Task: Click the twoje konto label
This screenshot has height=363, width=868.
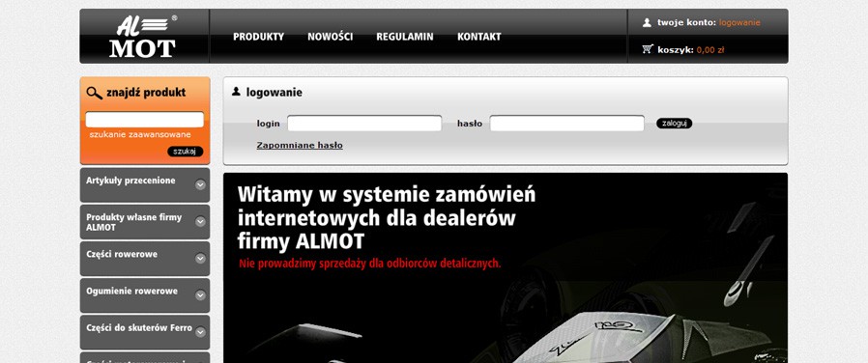Action: [x=687, y=22]
